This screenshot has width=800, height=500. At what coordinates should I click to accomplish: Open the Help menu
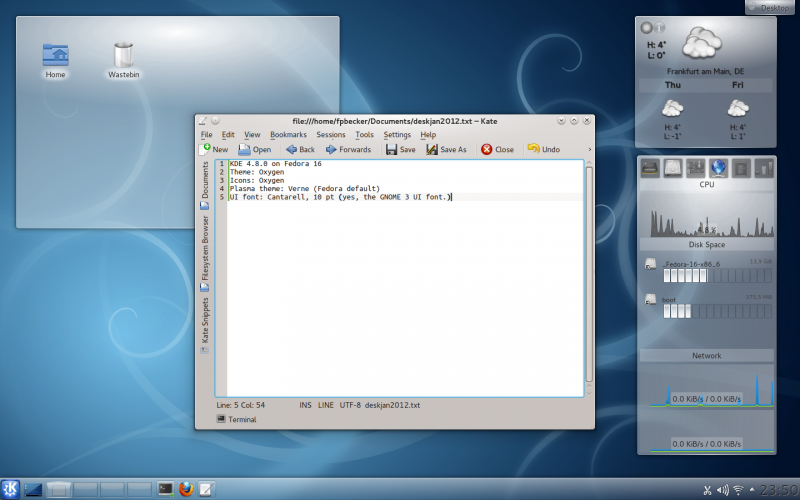[428, 135]
